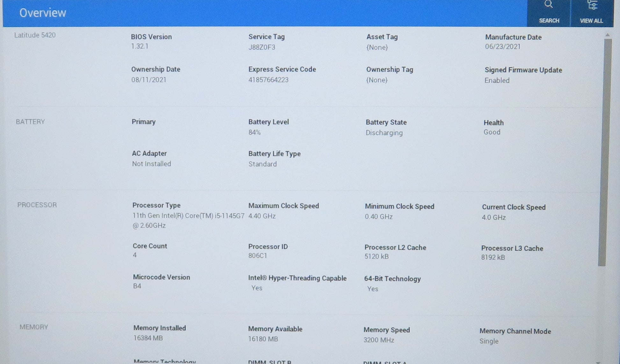Click the scrollbar up arrow
Screen dimensions: 620x364
click(x=608, y=35)
